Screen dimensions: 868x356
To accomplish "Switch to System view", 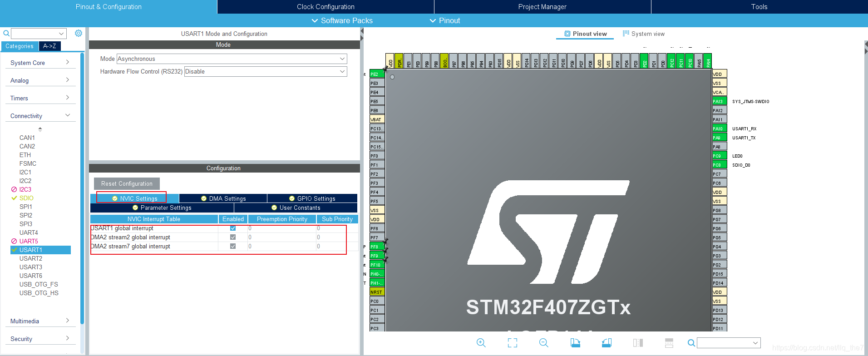I will coord(643,34).
